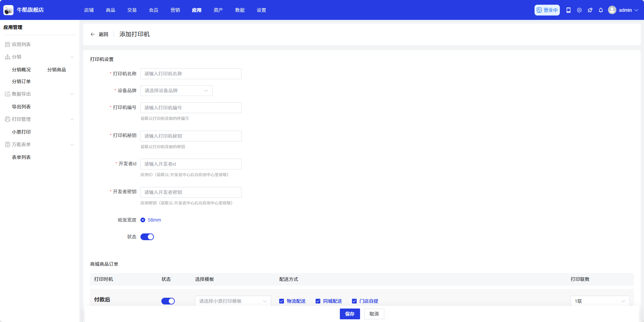Image resolution: width=644 pixels, height=322 pixels.
Task: Uncheck the 物流配送 checkbox
Action: [x=282, y=301]
